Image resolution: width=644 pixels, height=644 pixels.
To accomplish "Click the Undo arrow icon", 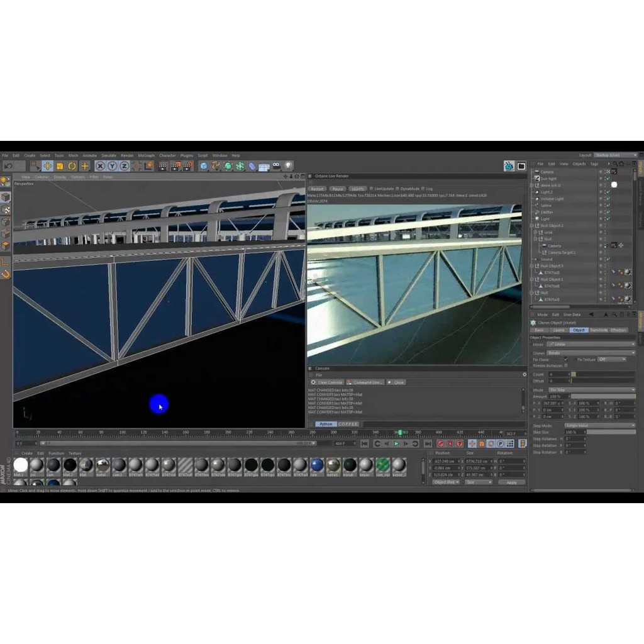I will [x=8, y=166].
